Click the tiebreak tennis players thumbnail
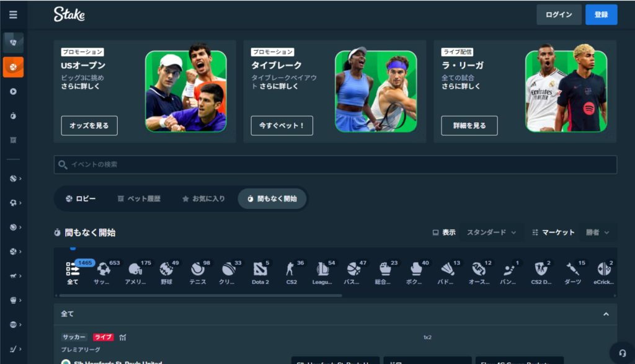This screenshot has width=635, height=364. click(x=376, y=89)
